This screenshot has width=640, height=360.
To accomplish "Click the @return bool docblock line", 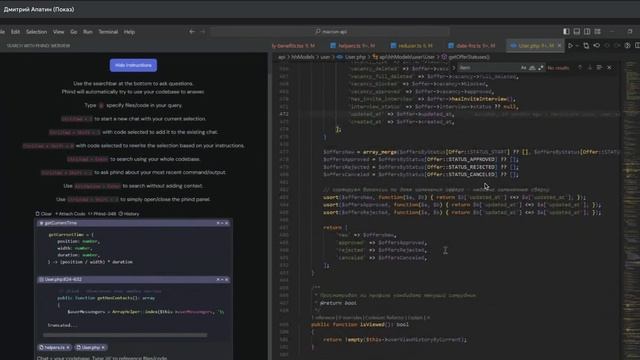I will point(338,303).
